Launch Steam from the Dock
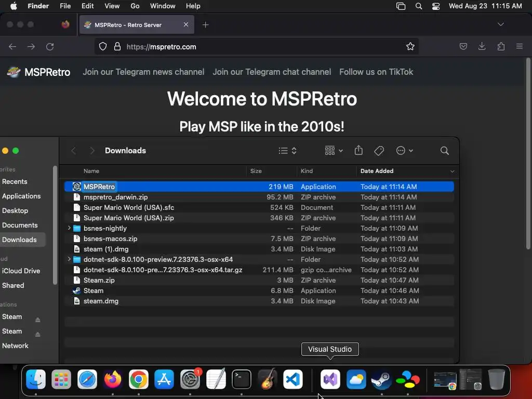This screenshot has width=532, height=399. click(382, 379)
